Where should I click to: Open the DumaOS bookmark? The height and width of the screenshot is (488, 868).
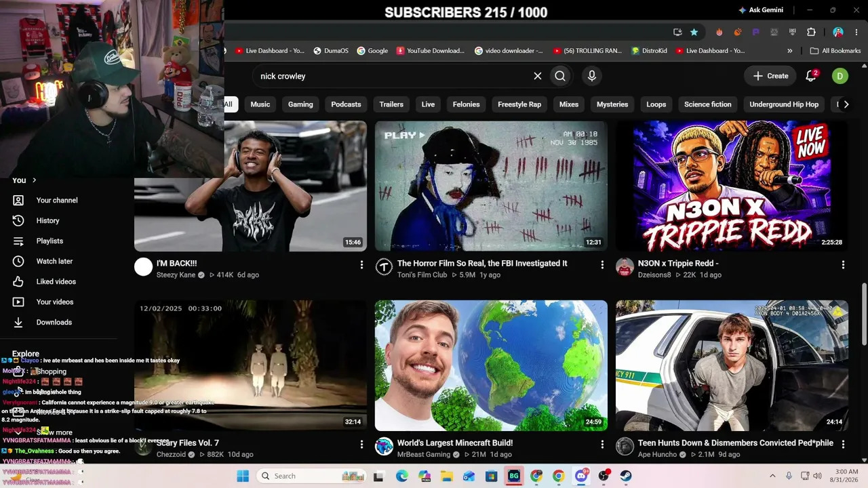coord(331,51)
